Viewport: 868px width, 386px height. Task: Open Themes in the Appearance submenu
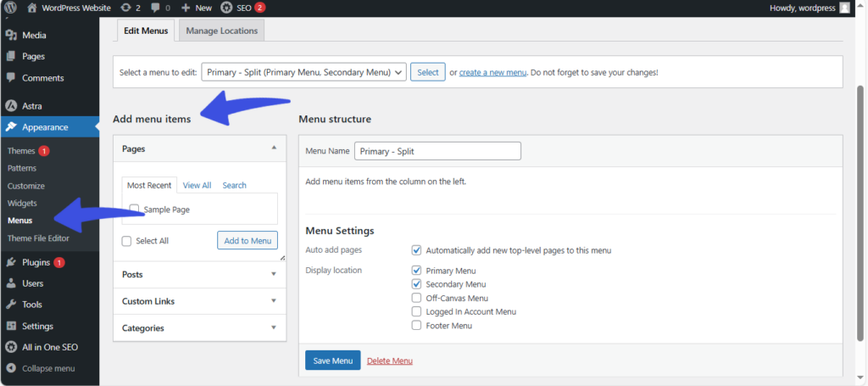coord(21,151)
